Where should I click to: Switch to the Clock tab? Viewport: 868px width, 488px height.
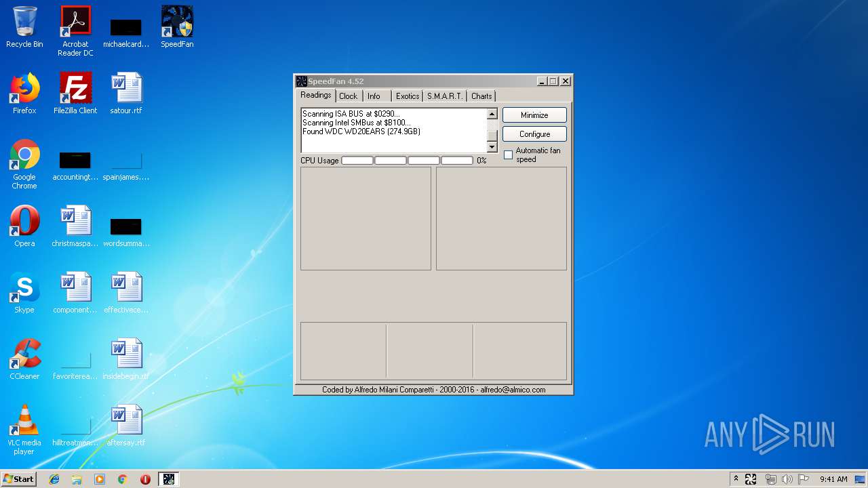[x=348, y=96]
